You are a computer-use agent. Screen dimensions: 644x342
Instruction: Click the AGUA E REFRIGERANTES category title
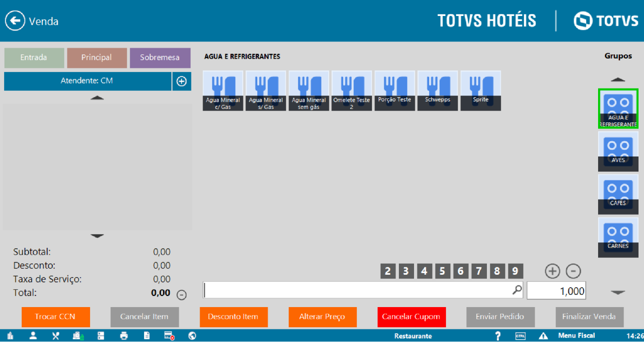pos(242,56)
